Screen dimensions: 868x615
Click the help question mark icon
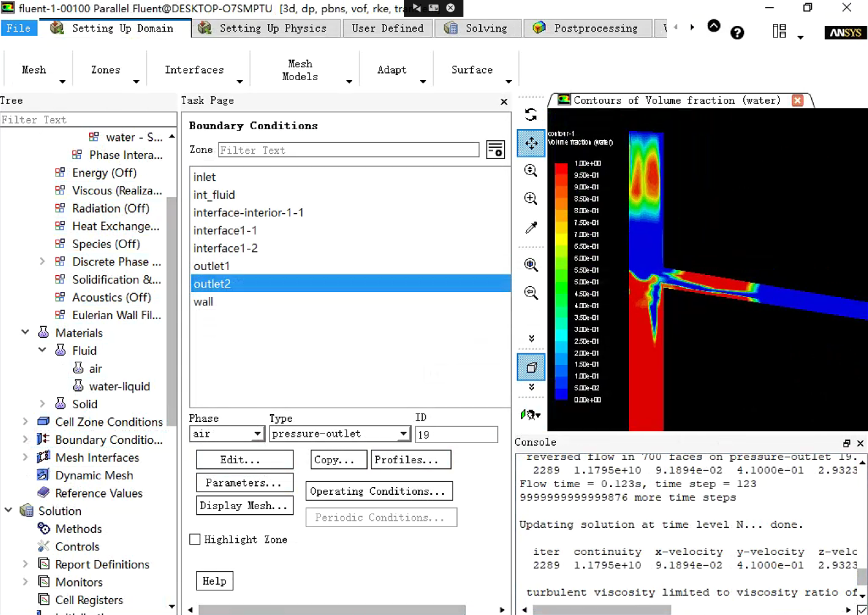pos(737,33)
